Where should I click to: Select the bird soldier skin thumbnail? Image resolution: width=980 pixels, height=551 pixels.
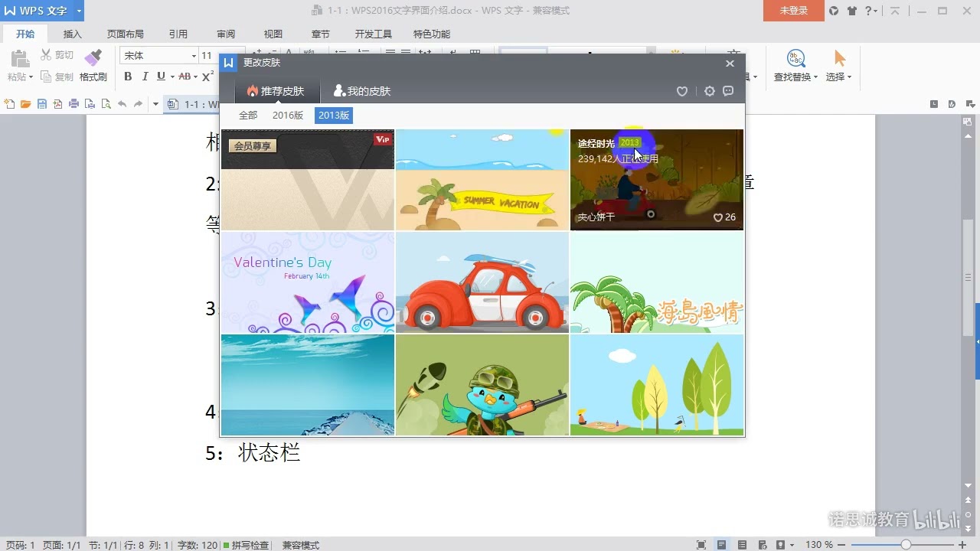click(x=482, y=385)
